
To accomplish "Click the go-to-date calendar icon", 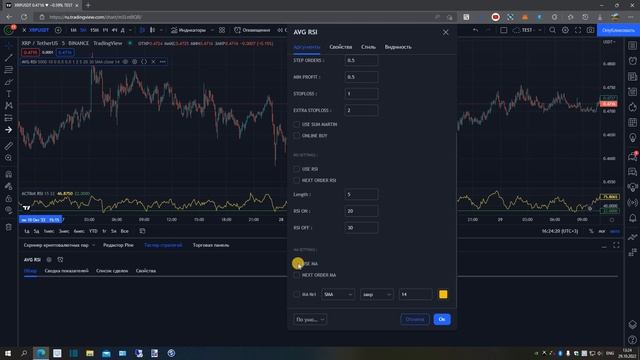I will 142,231.
